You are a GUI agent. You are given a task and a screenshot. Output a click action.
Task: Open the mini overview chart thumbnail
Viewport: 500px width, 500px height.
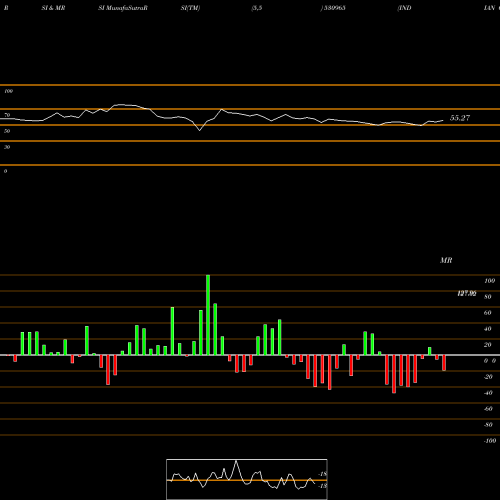[247, 479]
